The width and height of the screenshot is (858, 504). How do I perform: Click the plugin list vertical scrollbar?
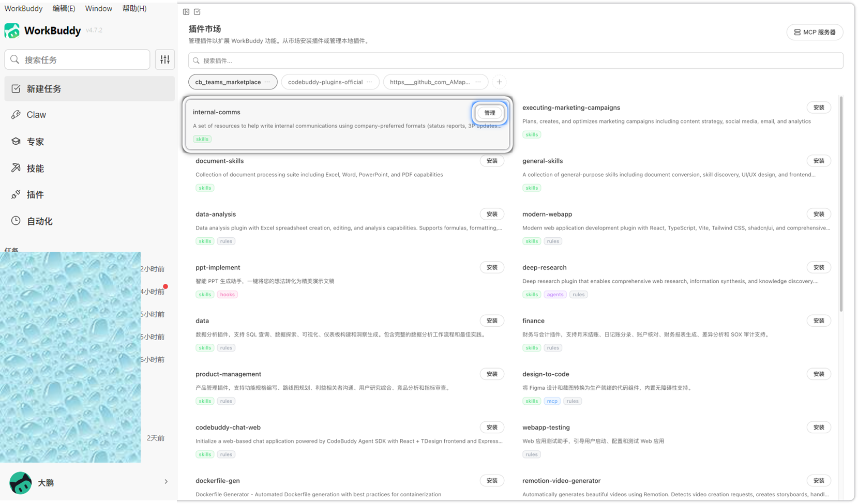(841, 204)
